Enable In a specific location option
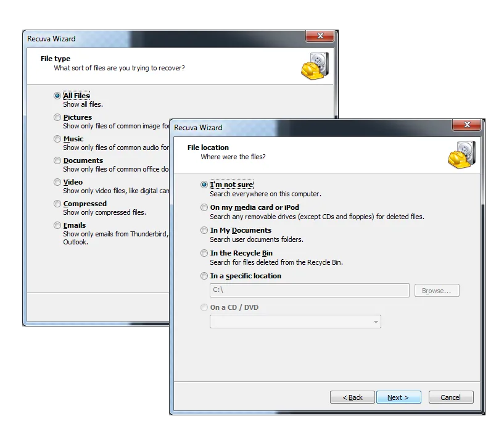Screen dimensions: 504x432 [x=204, y=276]
